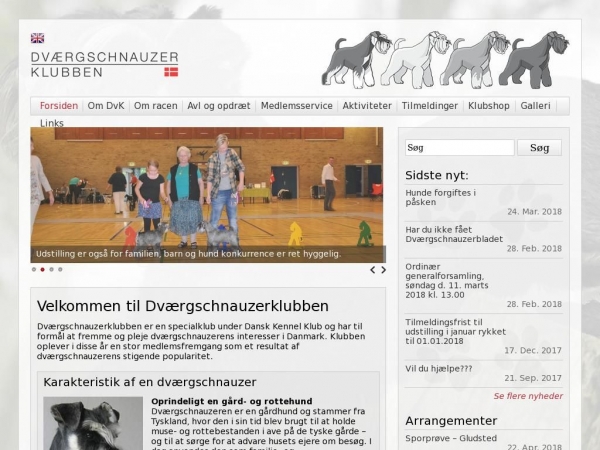This screenshot has width=600, height=450.
Task: Click the slideshow caption 'Udstilling er også for familien'
Action: [x=188, y=254]
